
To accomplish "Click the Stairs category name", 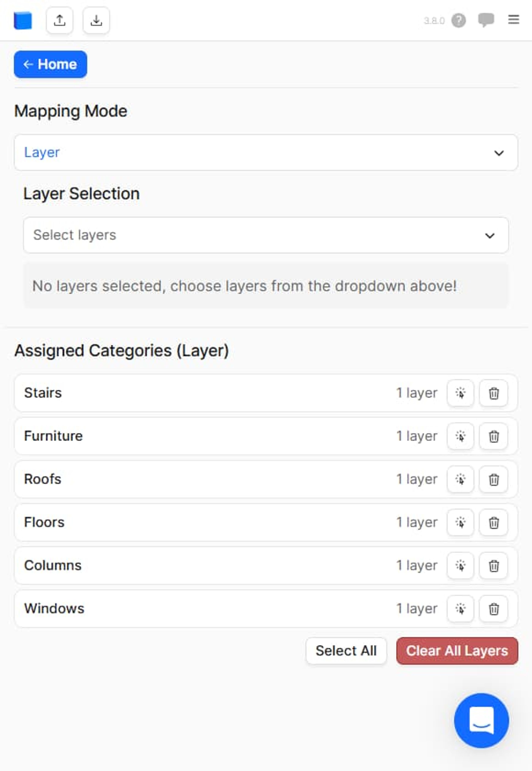I will click(x=43, y=393).
